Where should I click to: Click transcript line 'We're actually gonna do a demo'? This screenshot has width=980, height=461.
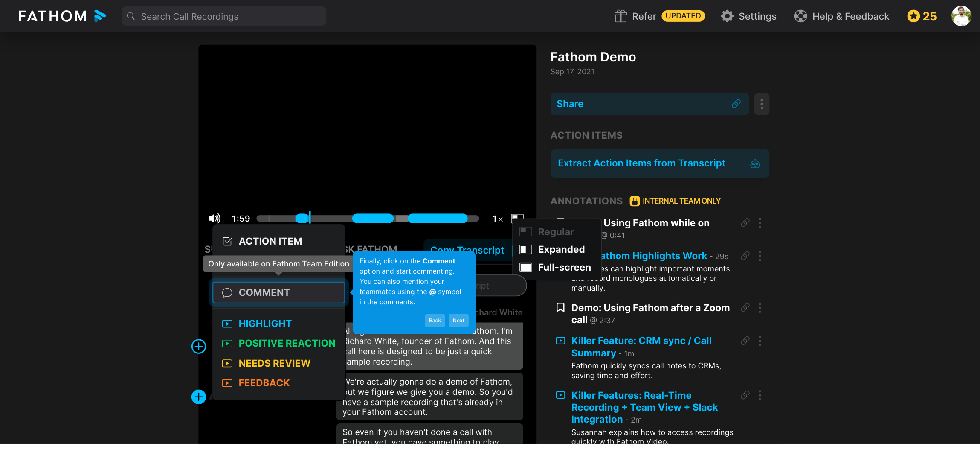click(x=429, y=397)
